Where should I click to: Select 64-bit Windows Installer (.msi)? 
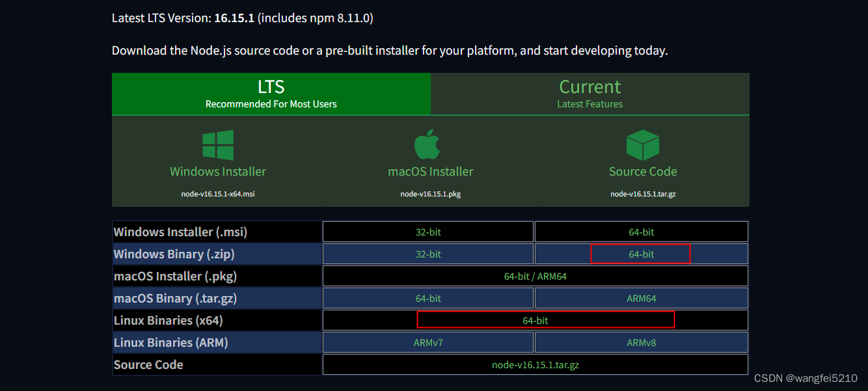click(x=642, y=232)
